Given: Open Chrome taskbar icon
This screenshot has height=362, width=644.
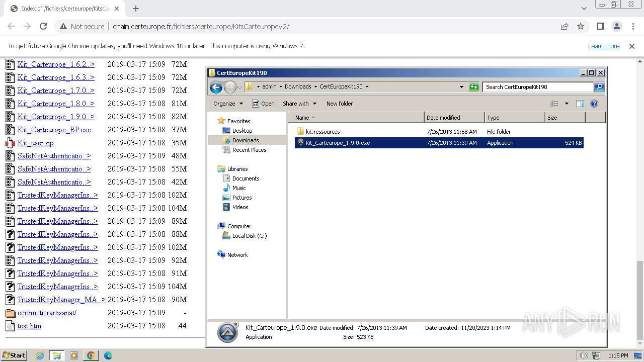Looking at the screenshot, I should coord(91,355).
